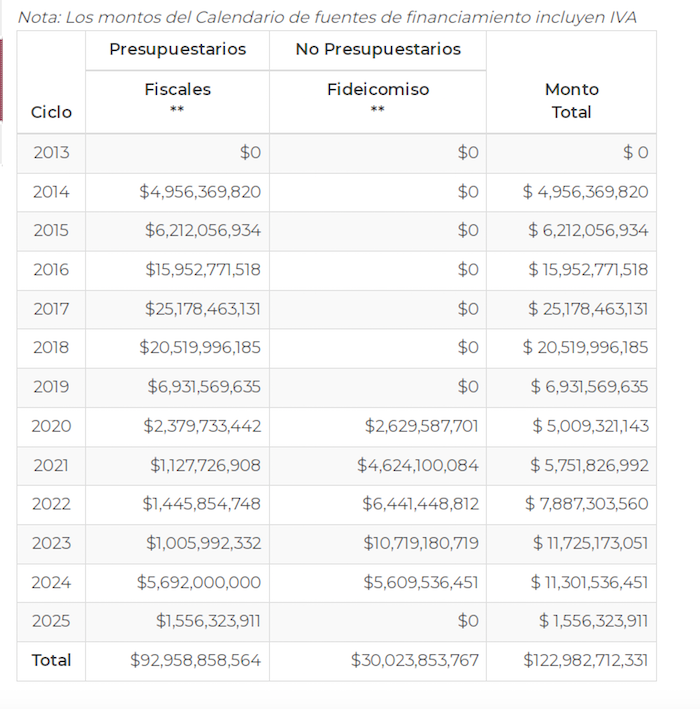The width and height of the screenshot is (700, 709).
Task: Click the 2024 Fiscales amount $5,692,000,000
Action: click(x=200, y=582)
